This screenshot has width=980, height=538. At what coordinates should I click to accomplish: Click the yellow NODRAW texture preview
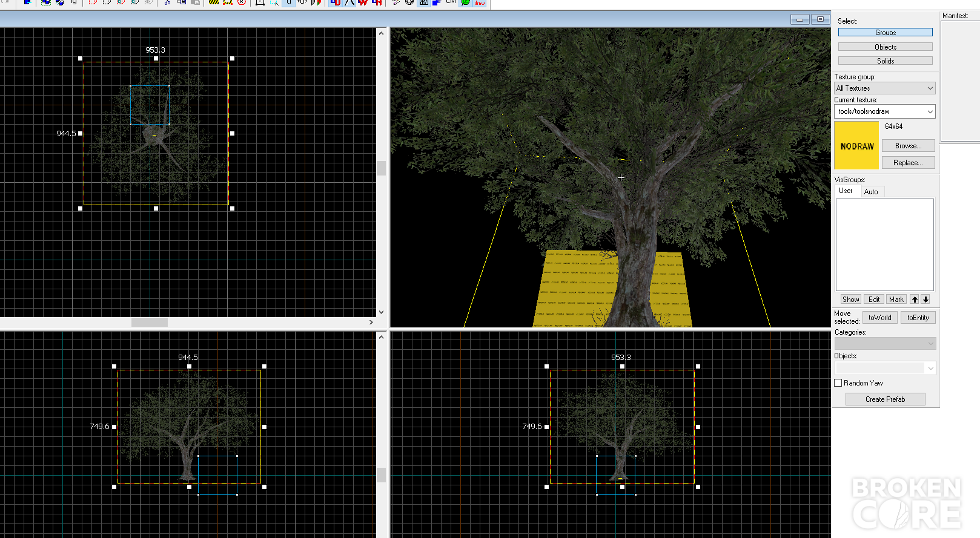point(856,145)
